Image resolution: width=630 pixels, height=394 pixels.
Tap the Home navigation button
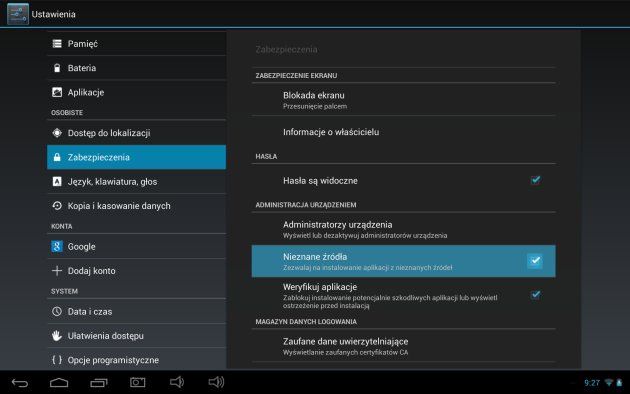[x=59, y=382]
